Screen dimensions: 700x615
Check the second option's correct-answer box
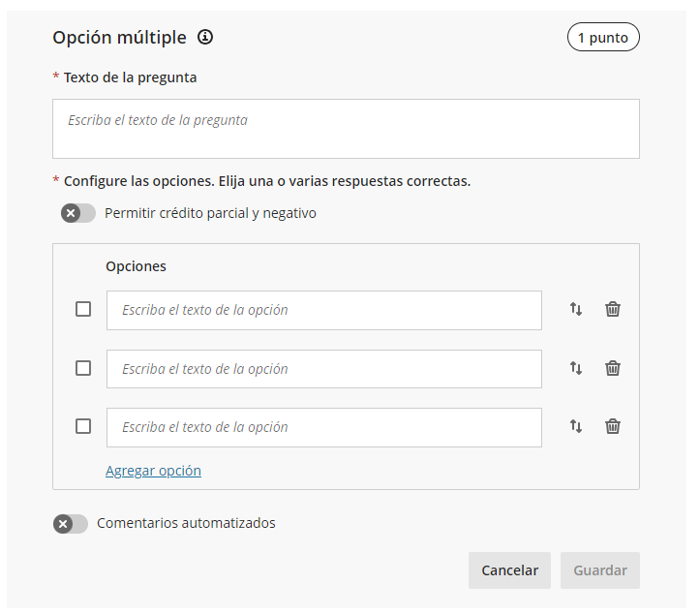[83, 368]
